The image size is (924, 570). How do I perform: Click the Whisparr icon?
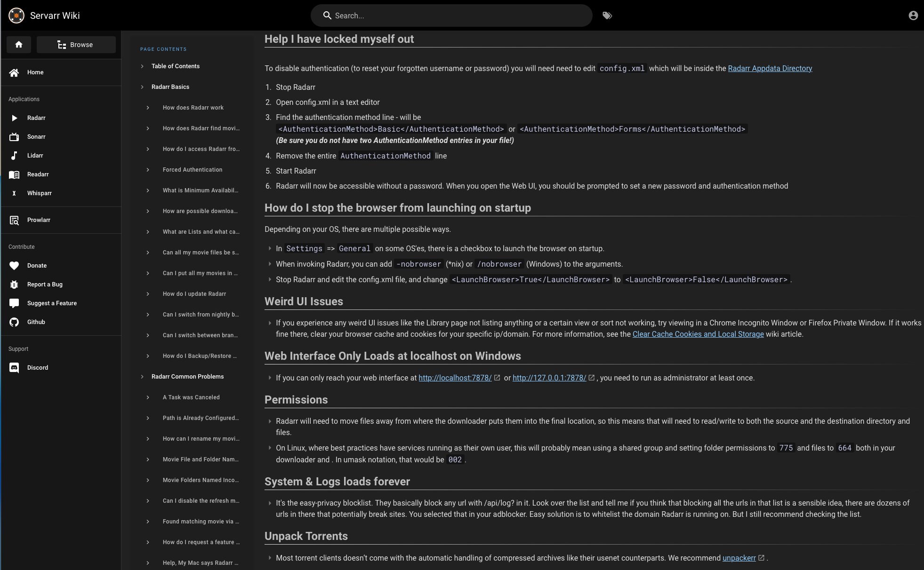14,193
